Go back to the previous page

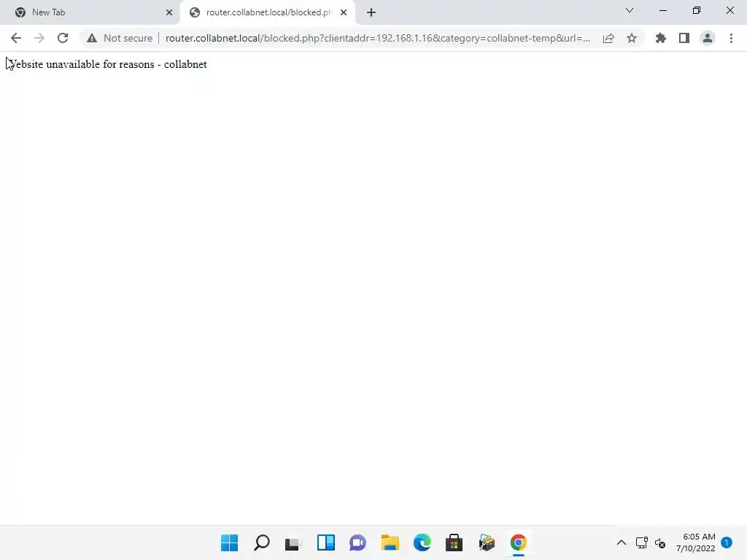(16, 38)
